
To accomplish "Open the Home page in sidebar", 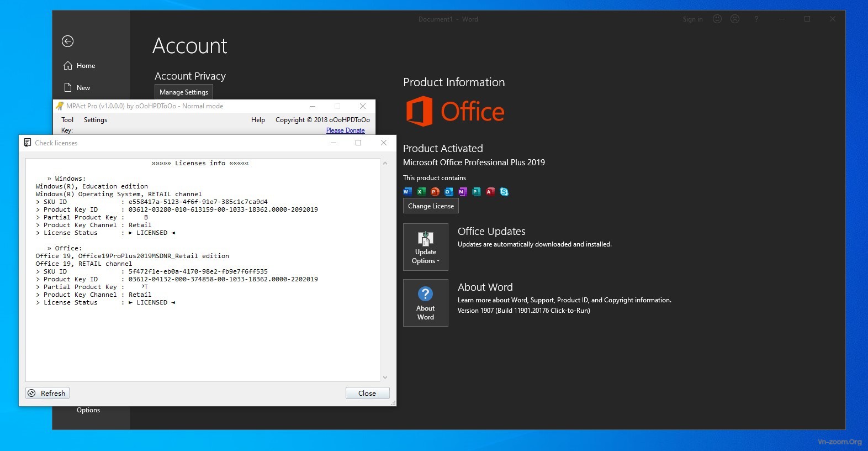I will (x=80, y=66).
